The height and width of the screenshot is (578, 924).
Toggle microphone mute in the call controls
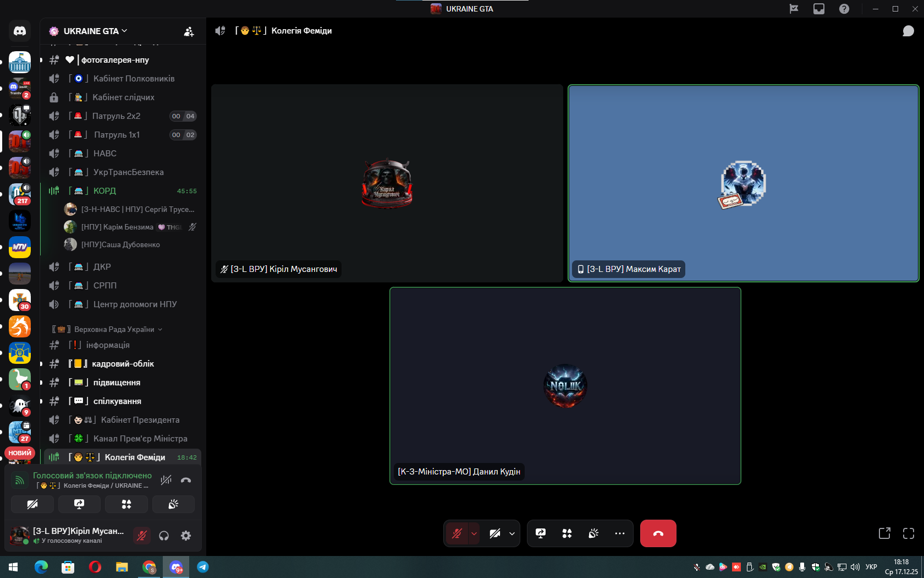pos(457,533)
